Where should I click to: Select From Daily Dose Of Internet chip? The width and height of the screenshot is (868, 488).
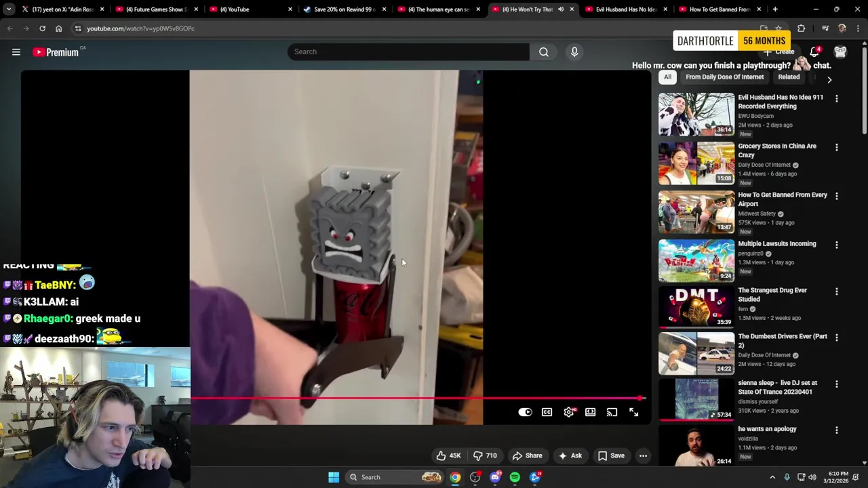pos(724,77)
